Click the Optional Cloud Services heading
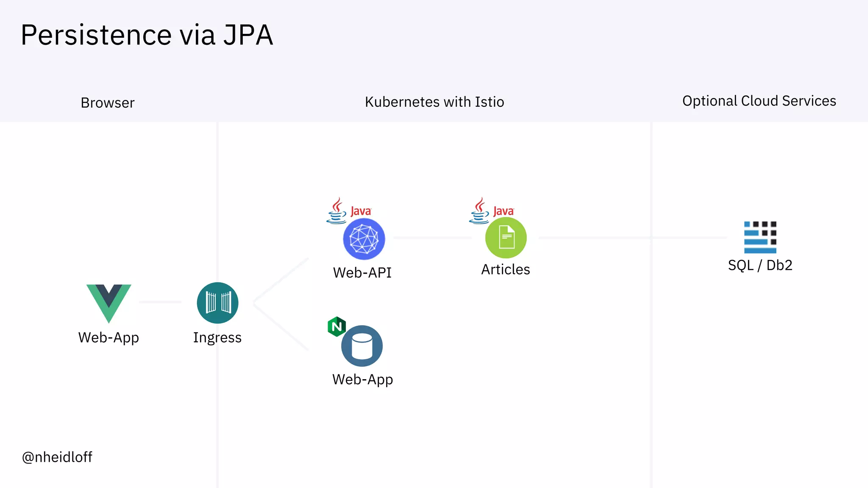 pos(759,101)
